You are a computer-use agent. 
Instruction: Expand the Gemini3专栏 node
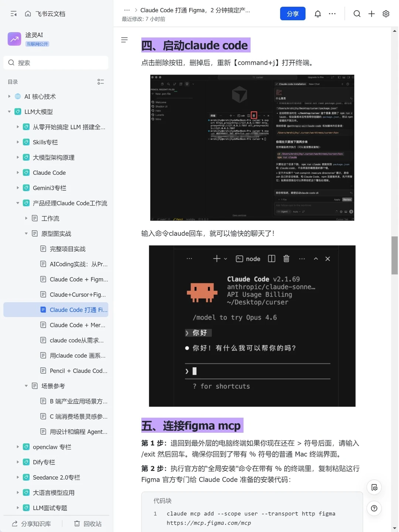point(18,188)
